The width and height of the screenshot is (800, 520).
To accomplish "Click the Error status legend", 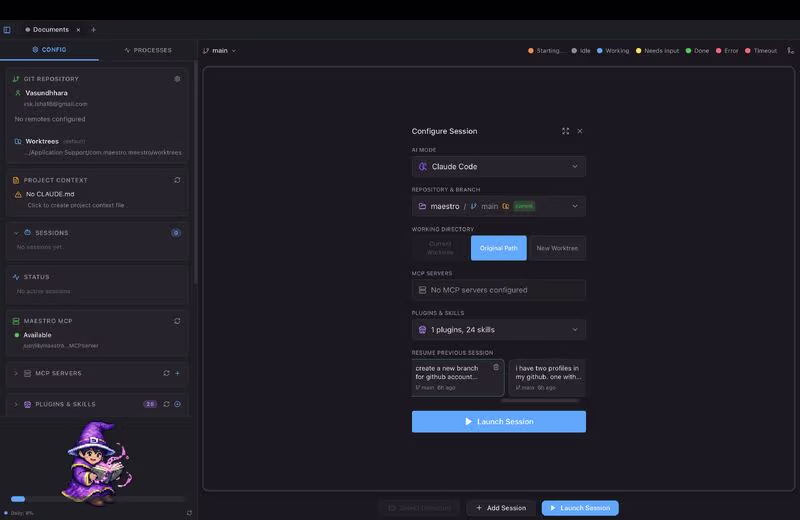I will coord(728,51).
